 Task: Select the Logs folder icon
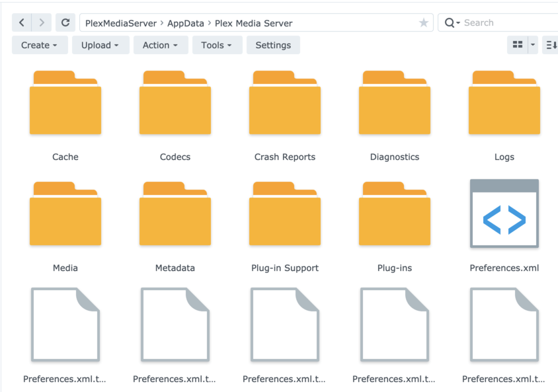coord(504,103)
